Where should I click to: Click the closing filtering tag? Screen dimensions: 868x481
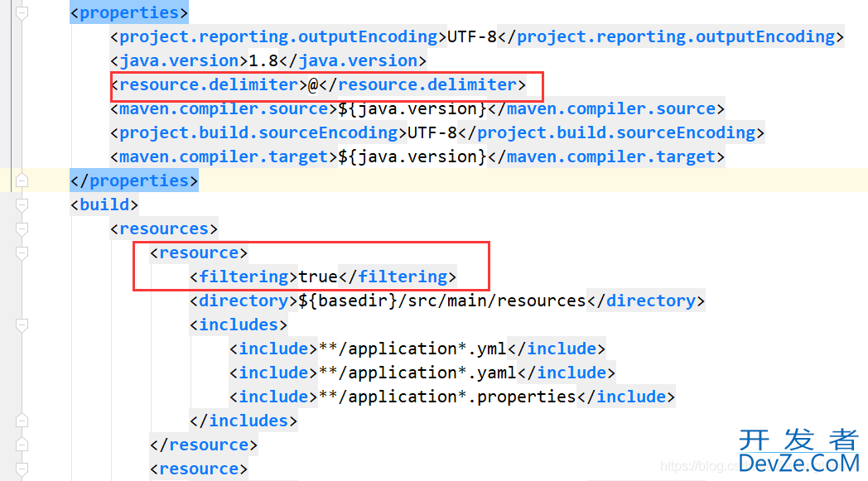[x=398, y=277]
